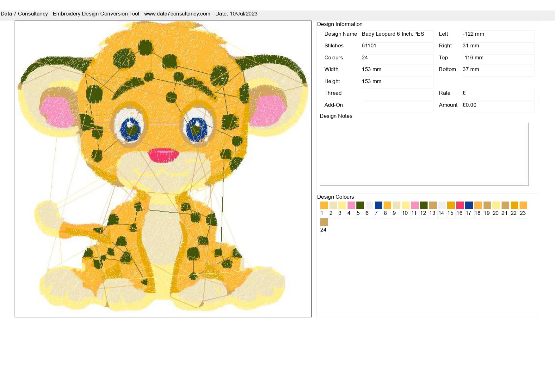
Task: Select white colour swatch number 14
Action: point(442,205)
